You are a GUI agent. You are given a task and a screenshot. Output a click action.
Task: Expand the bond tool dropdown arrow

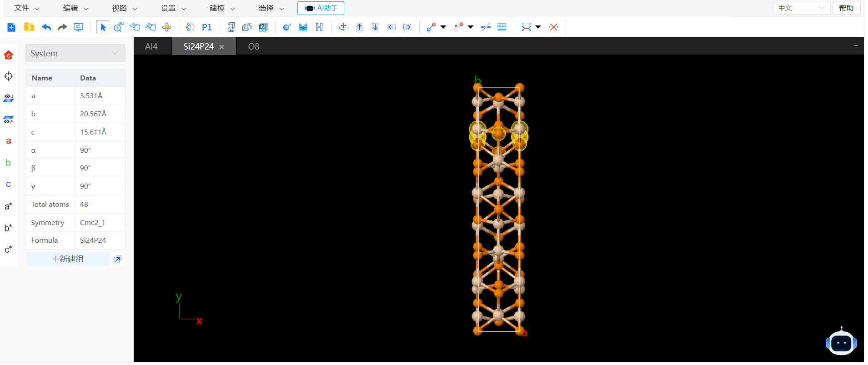(443, 27)
